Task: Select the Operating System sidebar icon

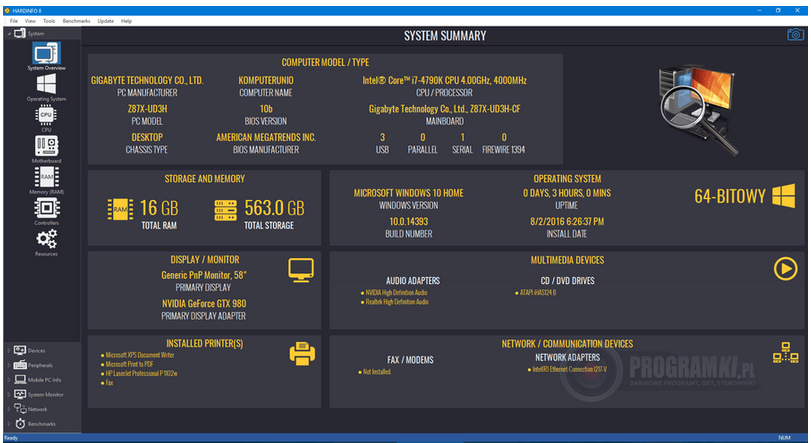Action: click(46, 84)
